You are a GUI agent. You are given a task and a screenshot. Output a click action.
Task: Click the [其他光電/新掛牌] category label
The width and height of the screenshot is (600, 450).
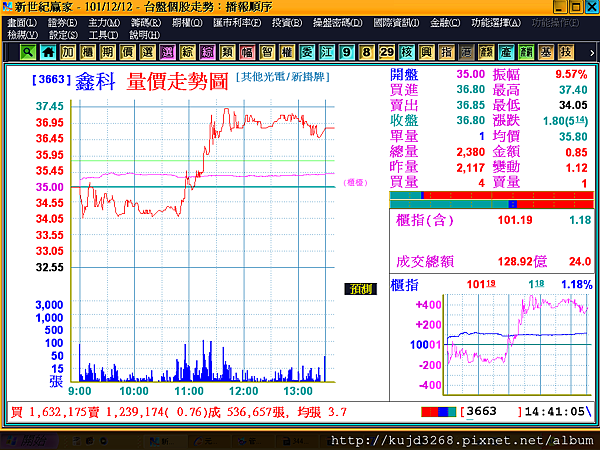click(x=283, y=77)
